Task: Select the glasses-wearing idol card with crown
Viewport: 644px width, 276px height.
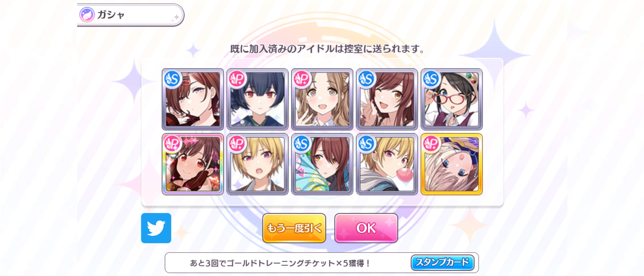Action: click(x=452, y=99)
